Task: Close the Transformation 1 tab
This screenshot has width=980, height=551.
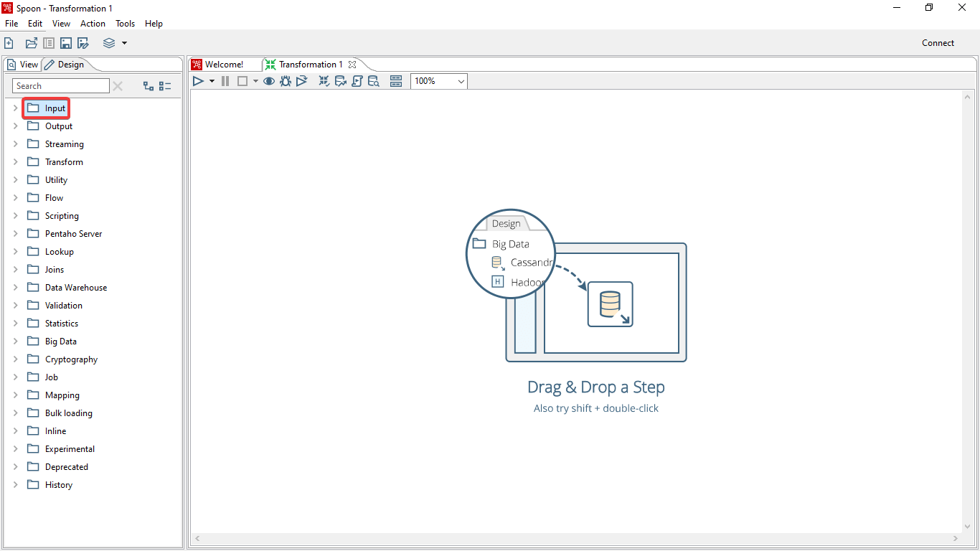Action: click(x=352, y=65)
